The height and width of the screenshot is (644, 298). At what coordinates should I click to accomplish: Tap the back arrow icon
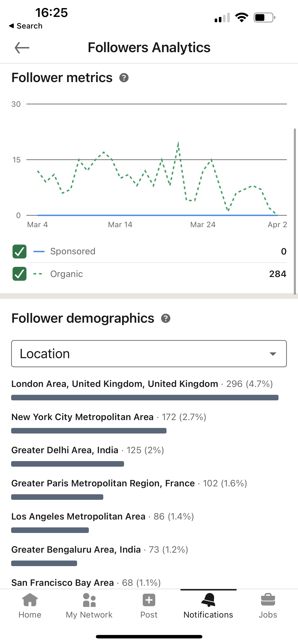pos(22,48)
